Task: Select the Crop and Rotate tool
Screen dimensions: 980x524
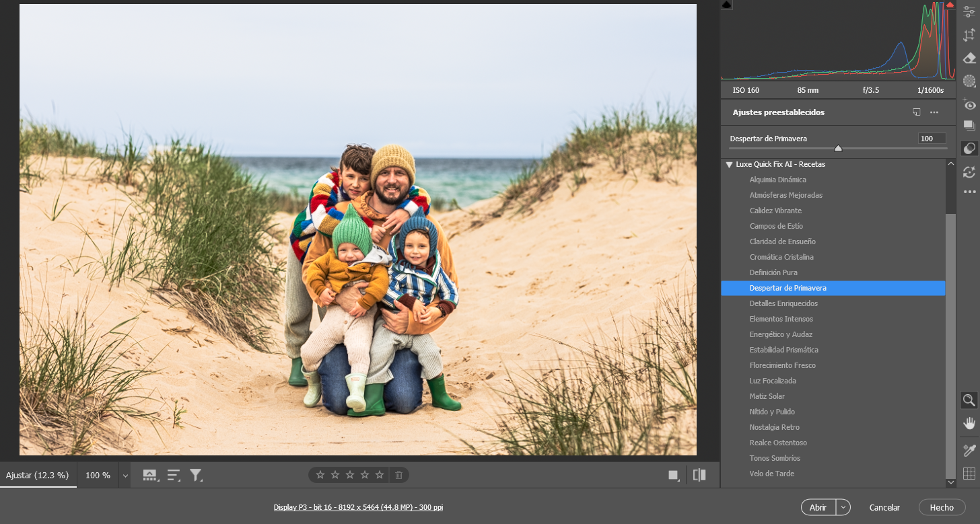Action: 969,35
